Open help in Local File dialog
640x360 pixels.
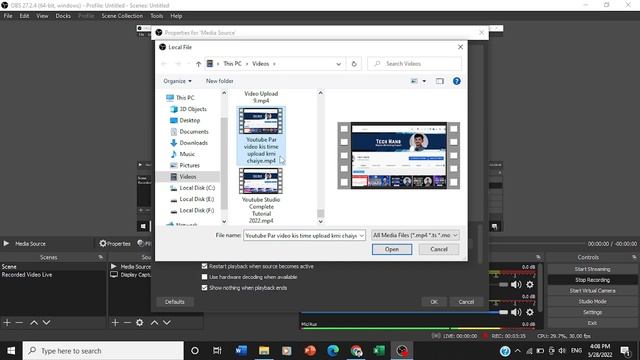coord(456,81)
